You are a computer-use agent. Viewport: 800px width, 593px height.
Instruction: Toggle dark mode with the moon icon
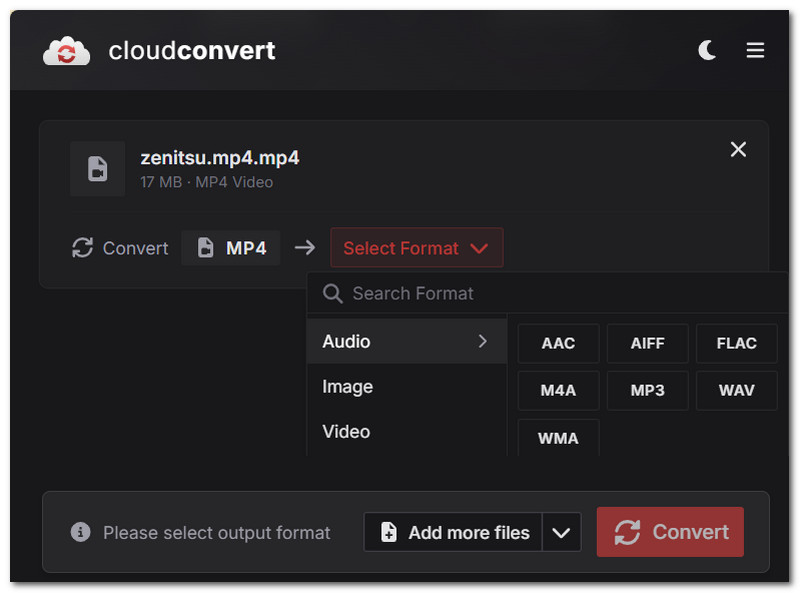(x=708, y=50)
